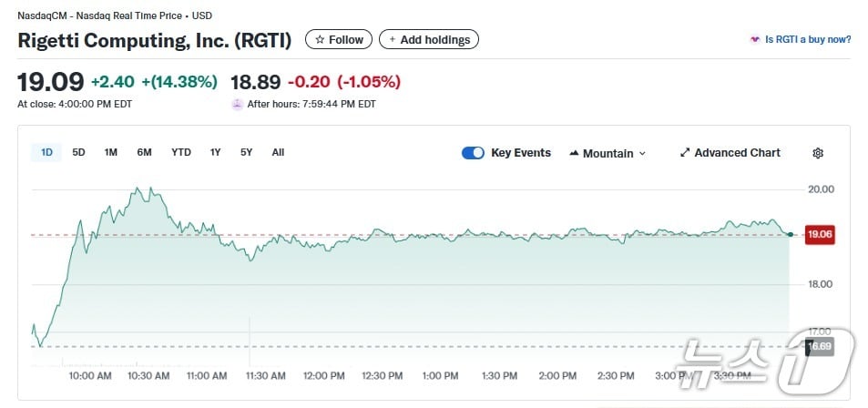Open the 'Is RGTI a buy now?' link
Screen dimensions: 868x408
click(808, 40)
